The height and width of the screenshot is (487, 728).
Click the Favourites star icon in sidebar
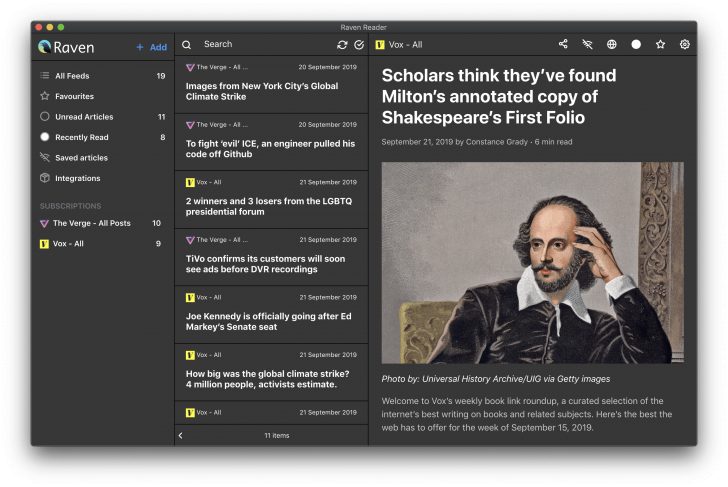click(45, 96)
